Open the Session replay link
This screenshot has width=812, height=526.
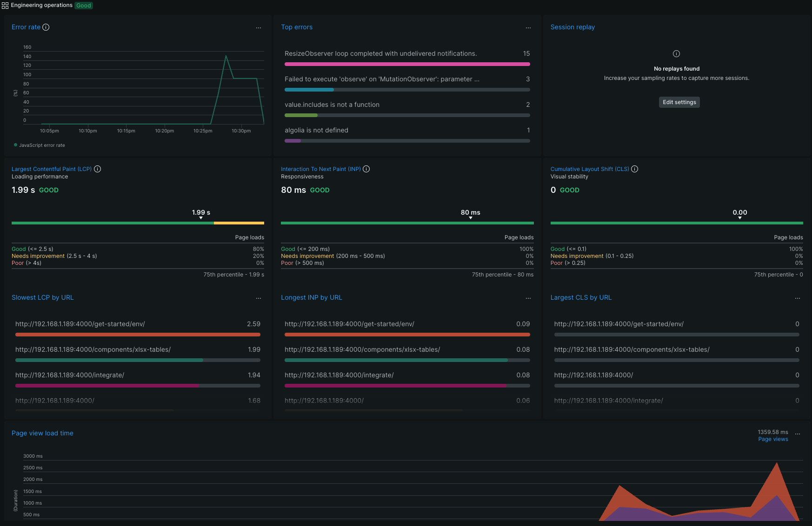click(572, 27)
